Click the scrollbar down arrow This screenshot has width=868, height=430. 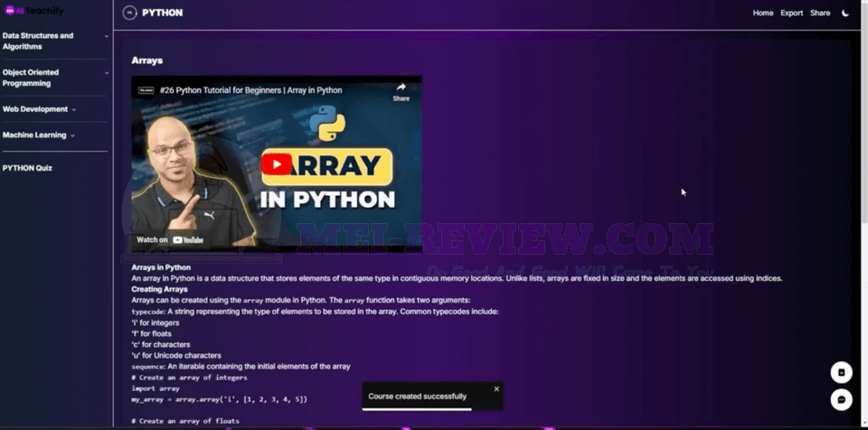point(864,424)
